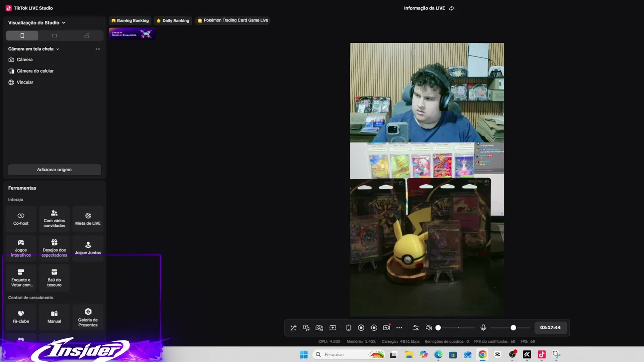Image resolution: width=644 pixels, height=362 pixels.
Task: Open the Fã-clube tool
Action: tap(21, 317)
